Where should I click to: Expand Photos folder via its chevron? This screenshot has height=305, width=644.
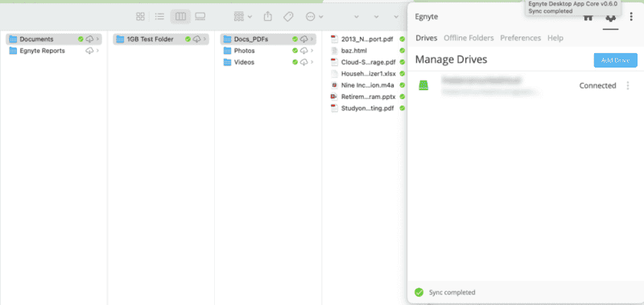click(x=312, y=51)
